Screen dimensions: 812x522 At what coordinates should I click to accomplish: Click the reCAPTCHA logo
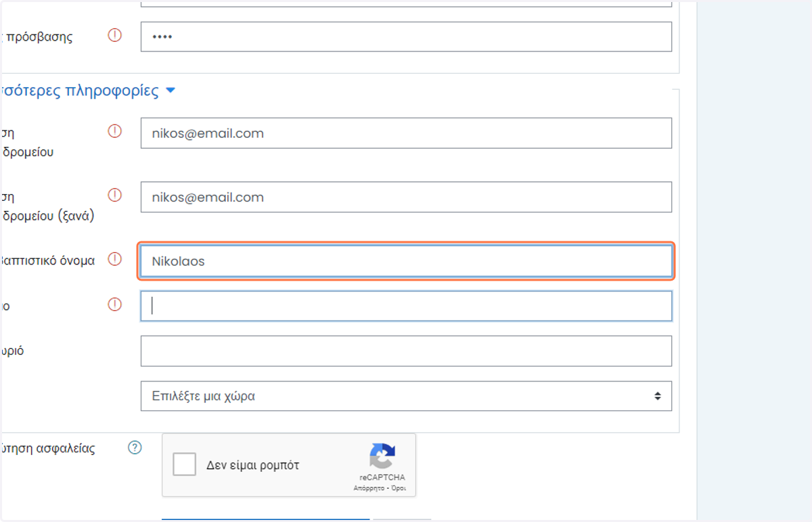[382, 456]
